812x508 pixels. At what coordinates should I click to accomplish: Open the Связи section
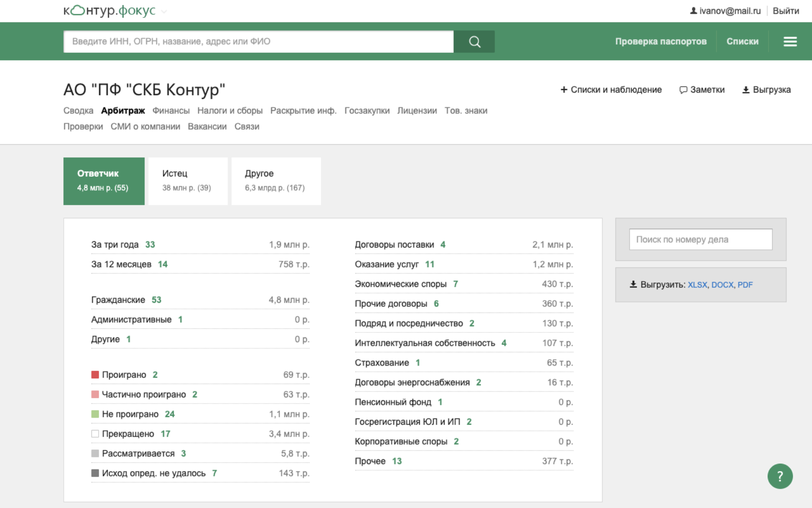tap(247, 126)
